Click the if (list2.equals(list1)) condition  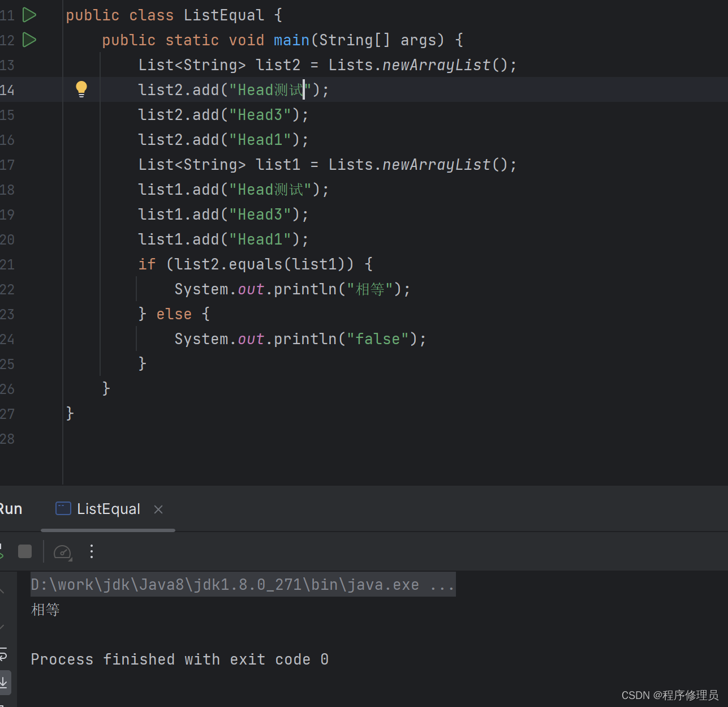[256, 264]
